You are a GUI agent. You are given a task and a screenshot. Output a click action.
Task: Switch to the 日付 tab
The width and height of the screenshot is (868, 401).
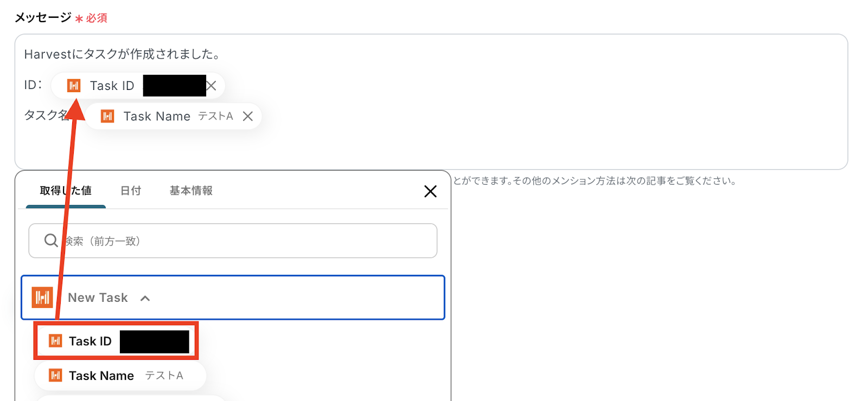(131, 191)
